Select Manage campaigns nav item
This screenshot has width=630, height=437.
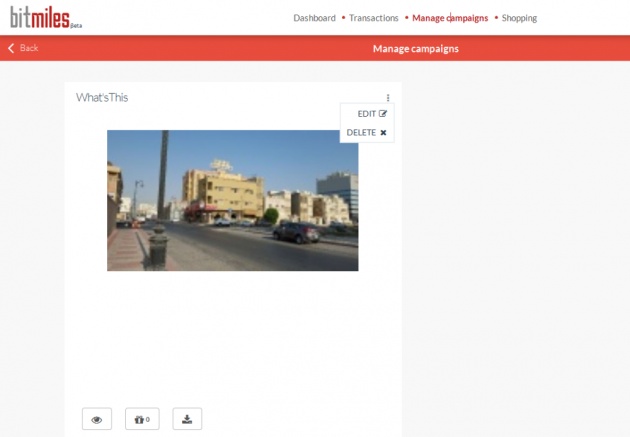coord(450,18)
